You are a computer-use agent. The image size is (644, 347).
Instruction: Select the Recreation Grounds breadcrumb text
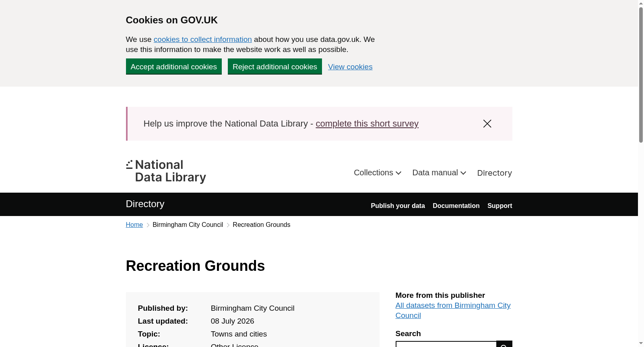[x=261, y=225]
